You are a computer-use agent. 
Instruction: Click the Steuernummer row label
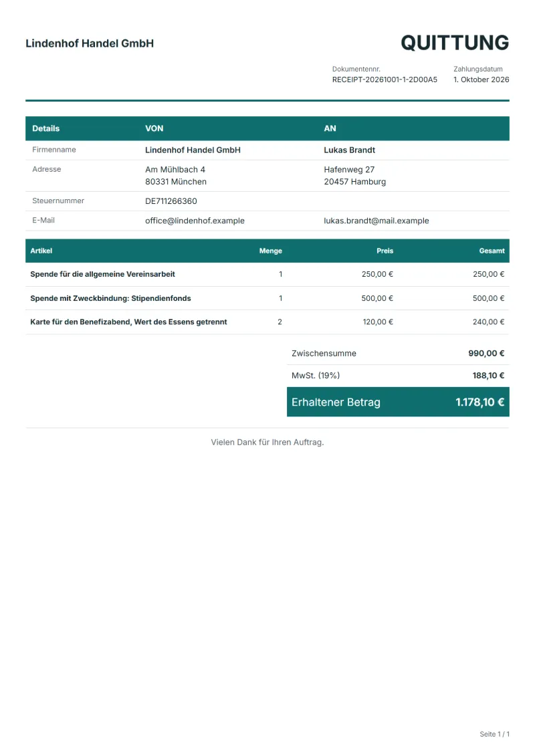coord(58,201)
